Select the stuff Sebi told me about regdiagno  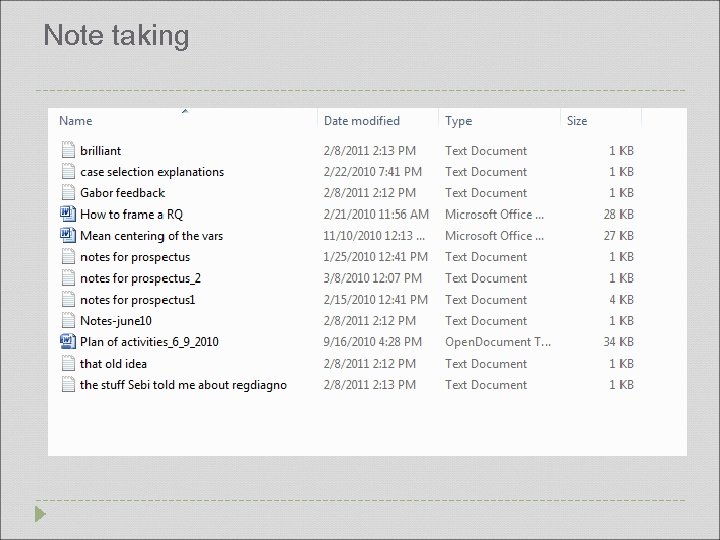point(183,385)
